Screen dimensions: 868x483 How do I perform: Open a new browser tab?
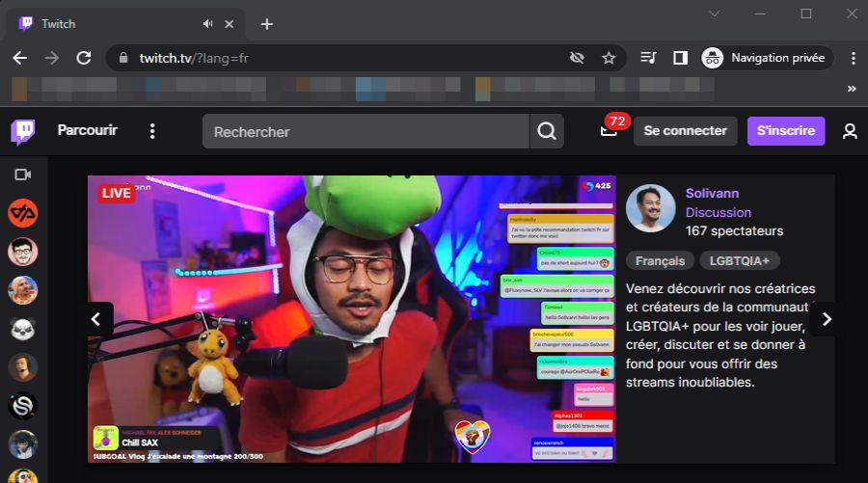(267, 24)
